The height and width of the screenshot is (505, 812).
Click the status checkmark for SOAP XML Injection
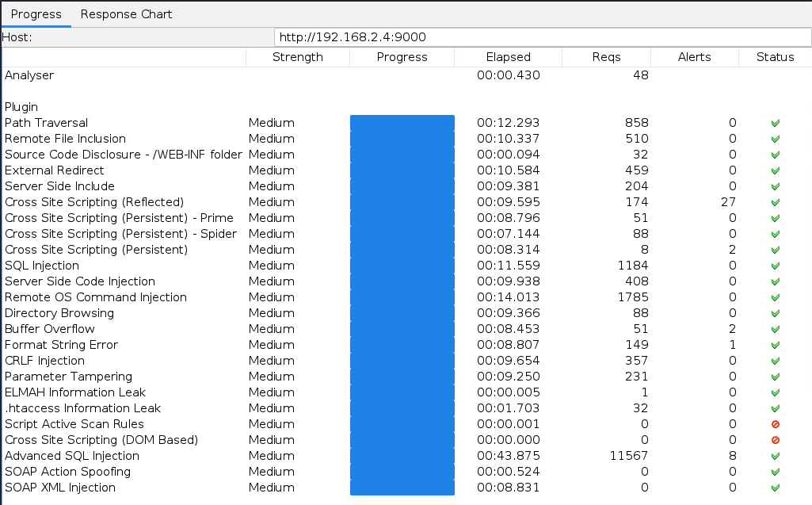[775, 488]
